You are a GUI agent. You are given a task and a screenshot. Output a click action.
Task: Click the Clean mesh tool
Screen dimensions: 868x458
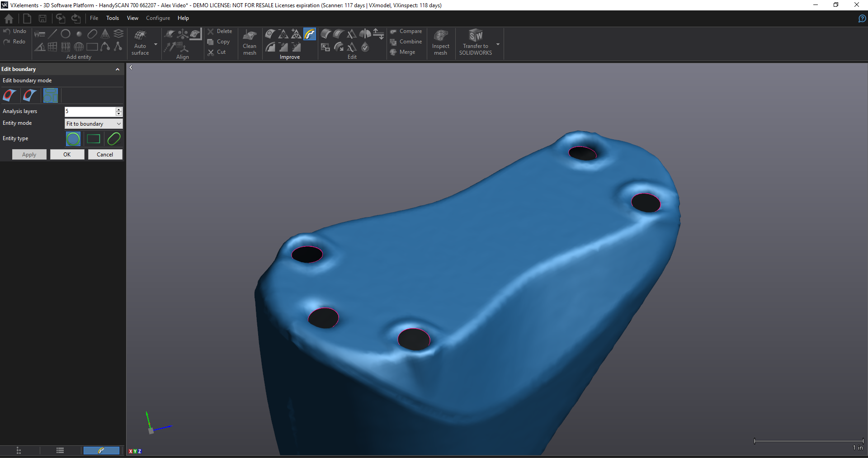pyautogui.click(x=250, y=42)
